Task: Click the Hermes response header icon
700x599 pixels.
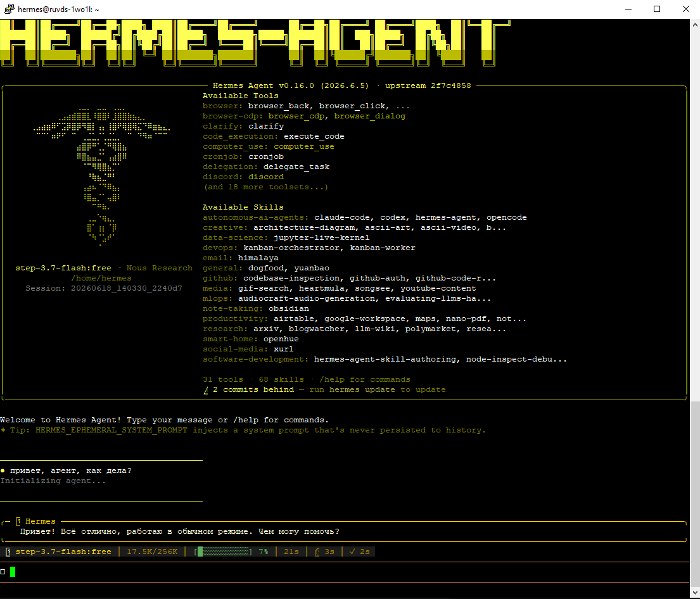Action: (18, 521)
